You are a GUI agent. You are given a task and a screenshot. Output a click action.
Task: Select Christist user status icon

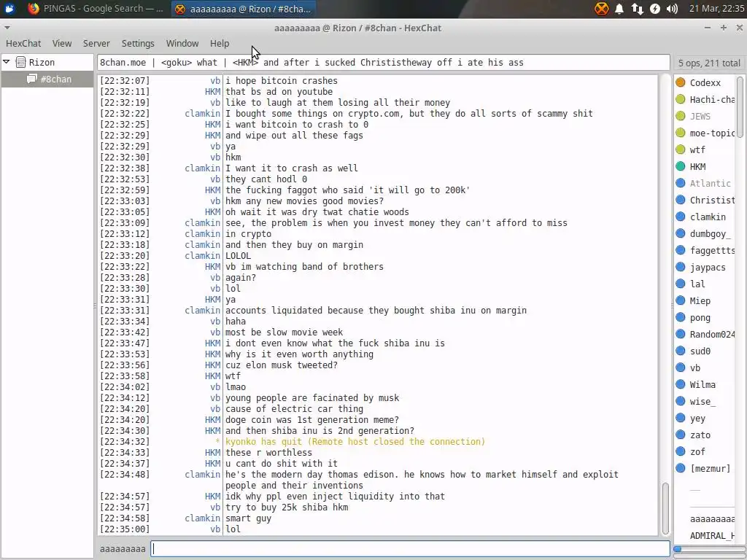(x=681, y=200)
